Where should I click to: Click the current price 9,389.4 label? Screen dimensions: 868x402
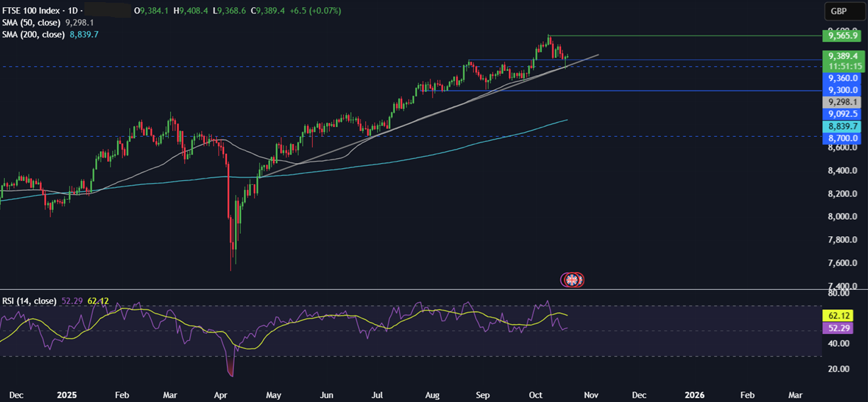(842, 55)
